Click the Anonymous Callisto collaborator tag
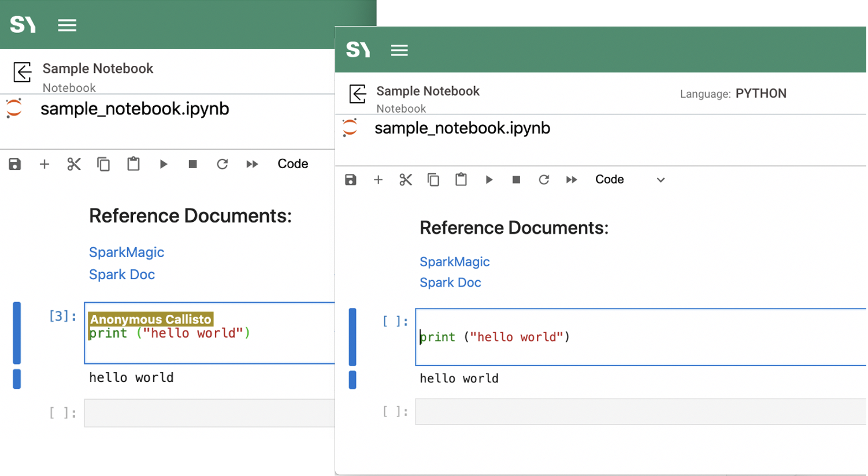 click(x=150, y=319)
